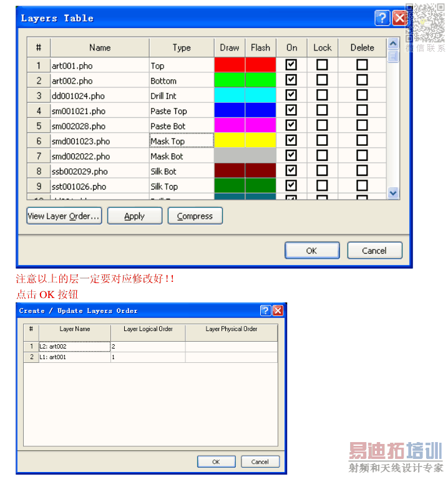Lock the art002.pho layer

322,80
